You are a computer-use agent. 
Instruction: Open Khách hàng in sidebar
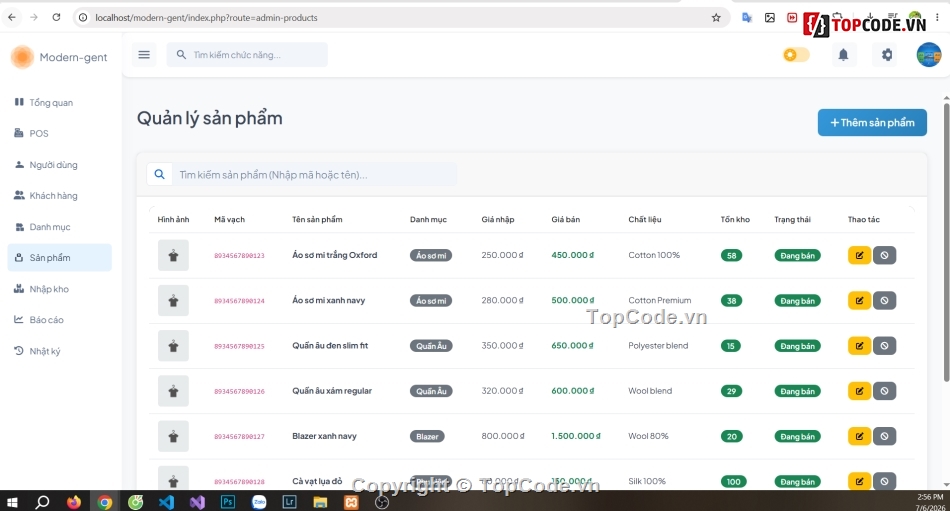pos(59,196)
